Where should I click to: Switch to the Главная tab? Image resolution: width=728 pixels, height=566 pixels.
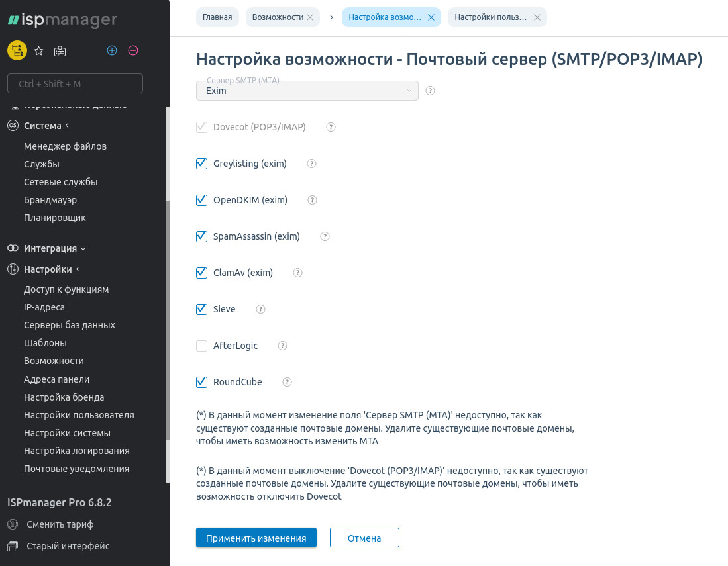pos(218,17)
